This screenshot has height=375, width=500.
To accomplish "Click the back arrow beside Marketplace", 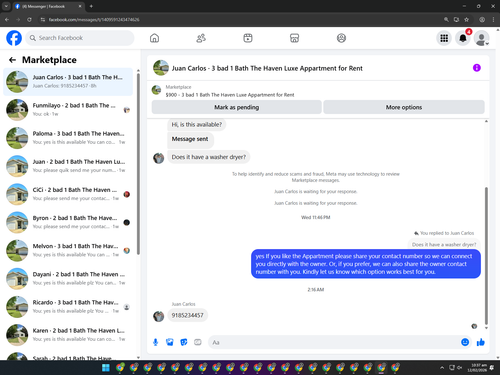I will (12, 60).
